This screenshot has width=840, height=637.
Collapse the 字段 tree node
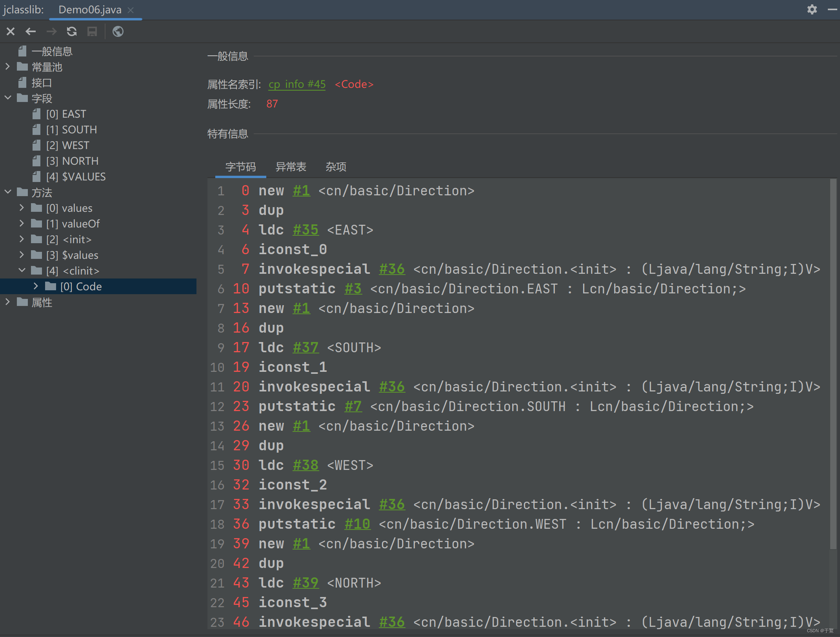click(8, 98)
